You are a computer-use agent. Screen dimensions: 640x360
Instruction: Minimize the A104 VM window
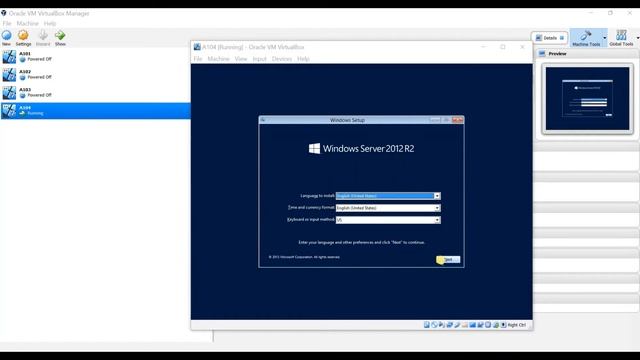tap(484, 47)
